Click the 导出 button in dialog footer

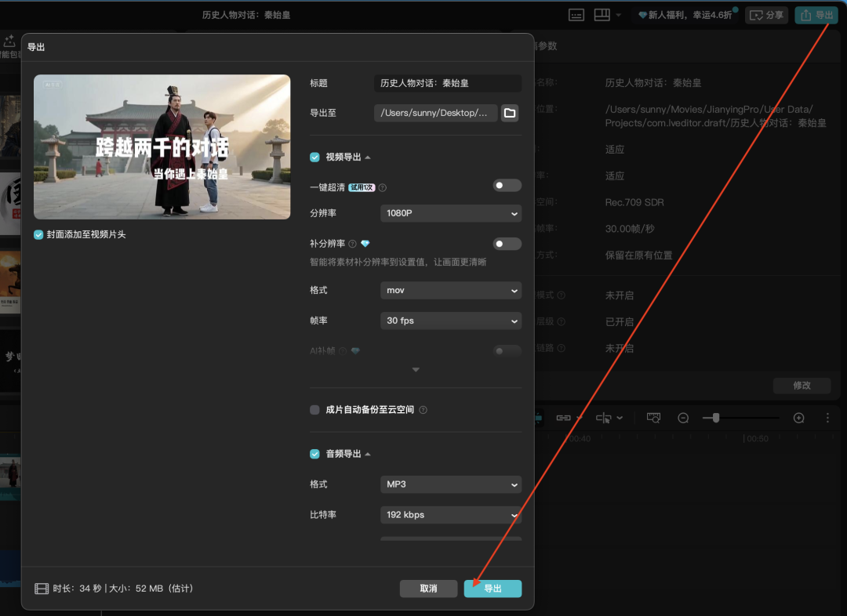(x=493, y=589)
